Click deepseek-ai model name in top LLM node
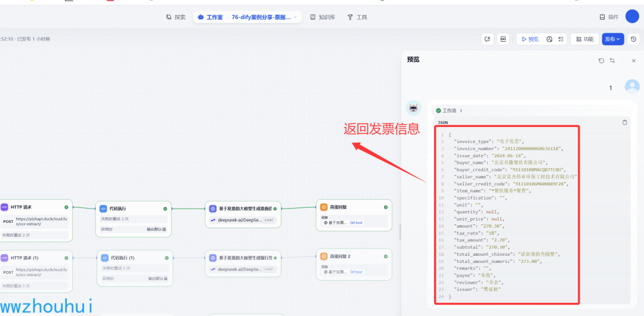 [240, 220]
